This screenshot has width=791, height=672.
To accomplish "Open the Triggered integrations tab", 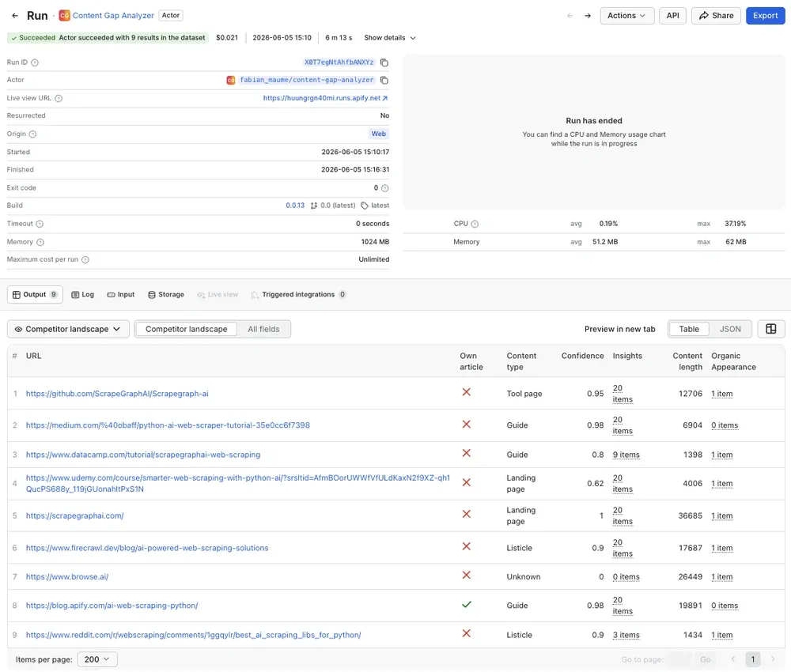I will (x=298, y=294).
